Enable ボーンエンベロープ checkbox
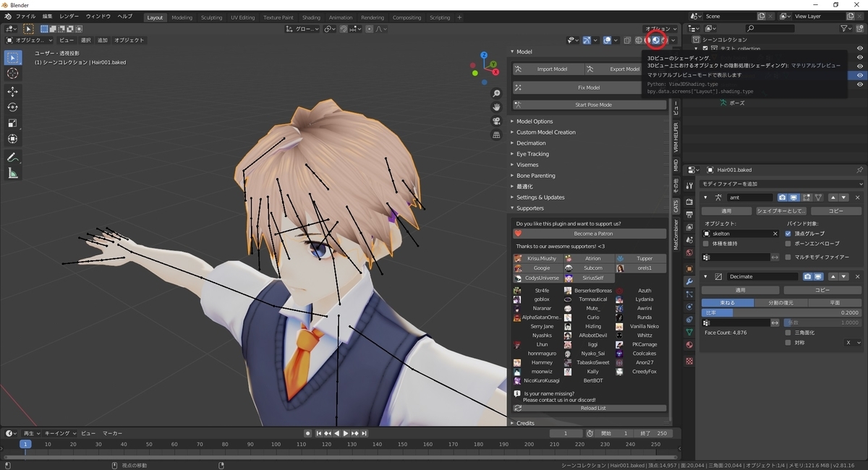The height and width of the screenshot is (470, 868). click(x=788, y=244)
